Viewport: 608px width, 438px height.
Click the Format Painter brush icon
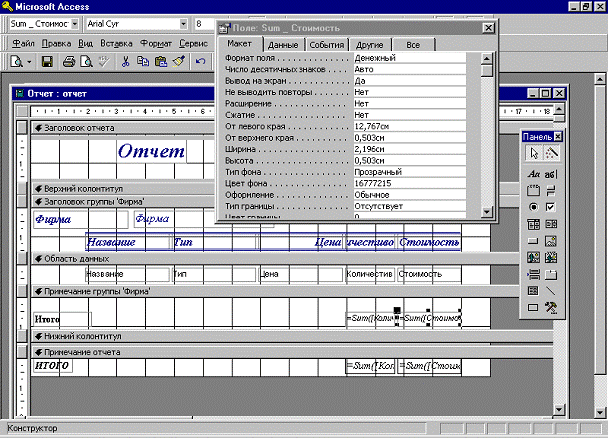[176, 62]
